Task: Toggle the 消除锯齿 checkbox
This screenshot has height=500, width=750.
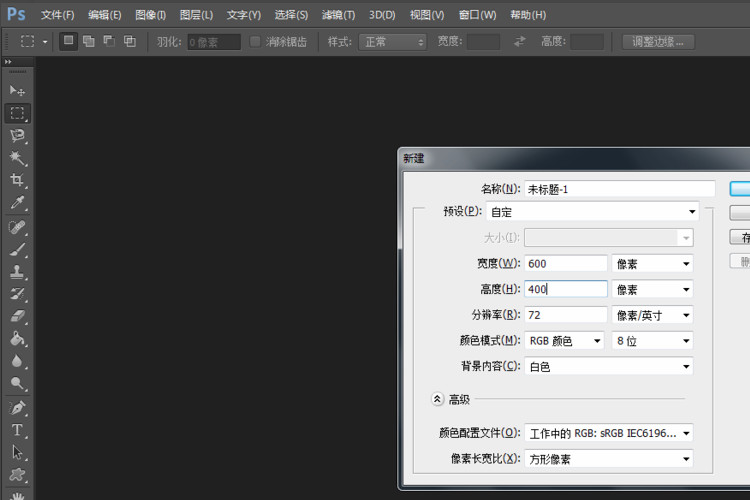Action: [x=255, y=42]
